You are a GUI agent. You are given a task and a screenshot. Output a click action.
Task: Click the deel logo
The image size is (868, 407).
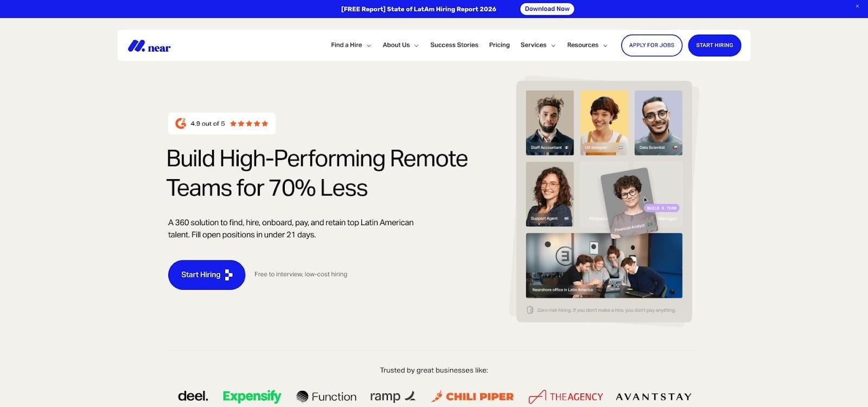[193, 396]
